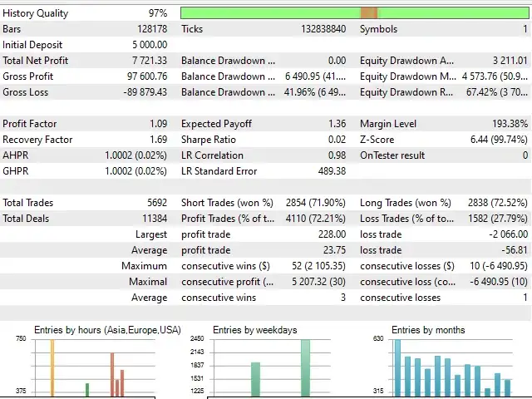The width and height of the screenshot is (532, 399).
Task: Click the Entries by hours chart title
Action: pyautogui.click(x=107, y=330)
